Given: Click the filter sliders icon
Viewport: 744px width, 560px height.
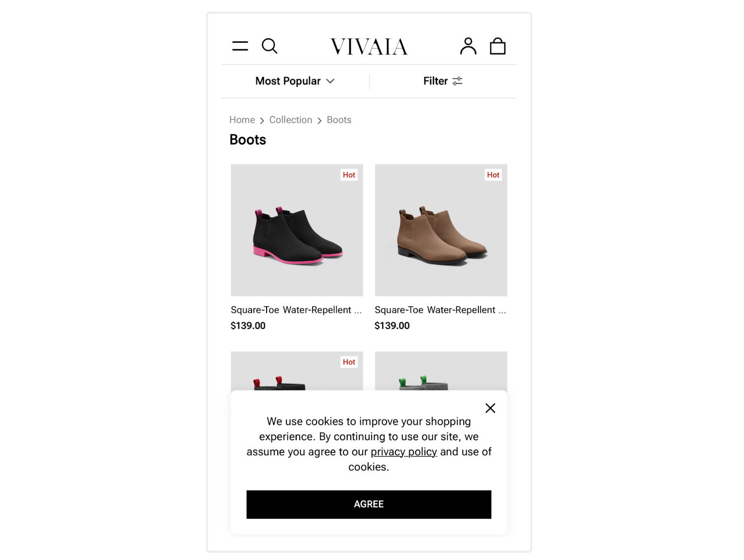Looking at the screenshot, I should 457,81.
